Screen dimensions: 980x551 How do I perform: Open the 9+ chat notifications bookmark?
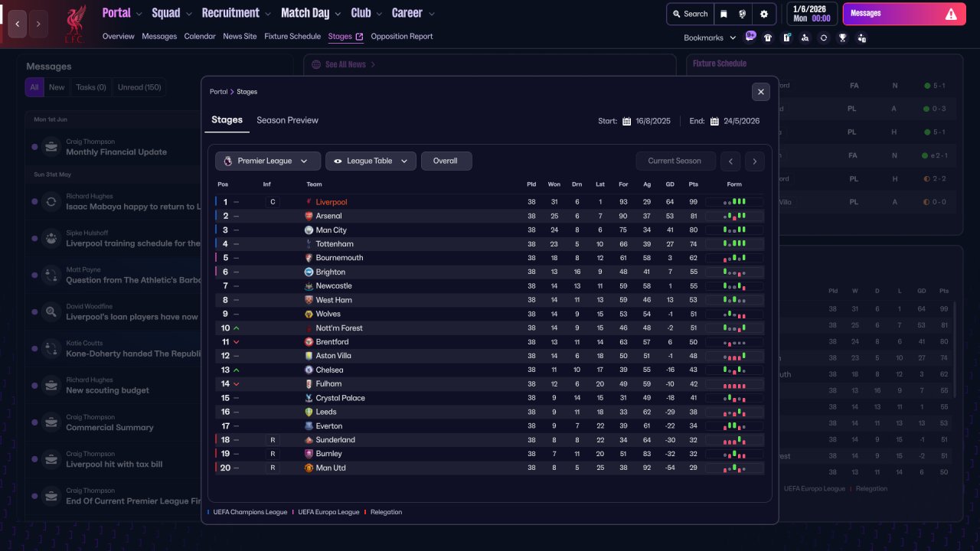click(x=750, y=36)
